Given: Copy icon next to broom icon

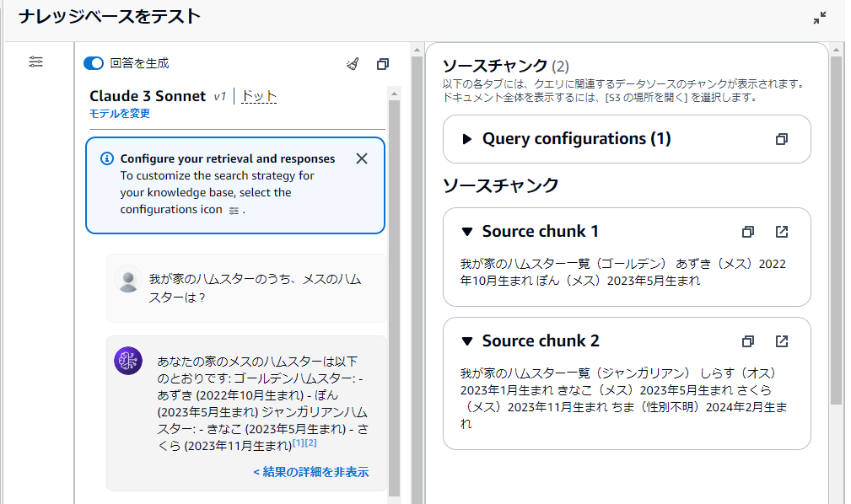Looking at the screenshot, I should tap(383, 64).
